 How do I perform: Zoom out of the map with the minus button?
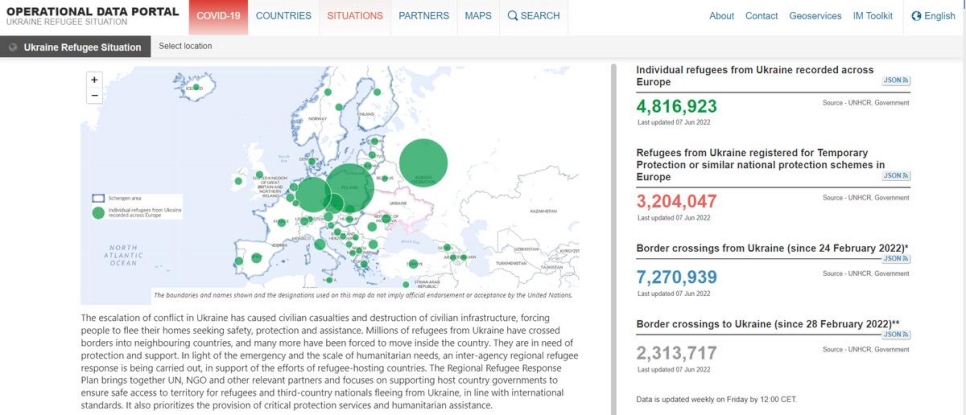(95, 95)
